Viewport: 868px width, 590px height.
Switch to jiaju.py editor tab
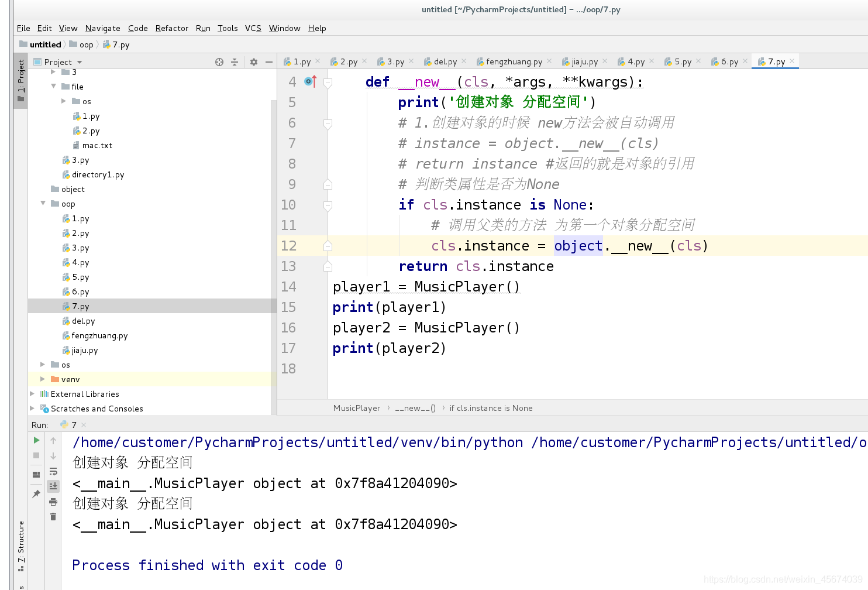tap(584, 61)
